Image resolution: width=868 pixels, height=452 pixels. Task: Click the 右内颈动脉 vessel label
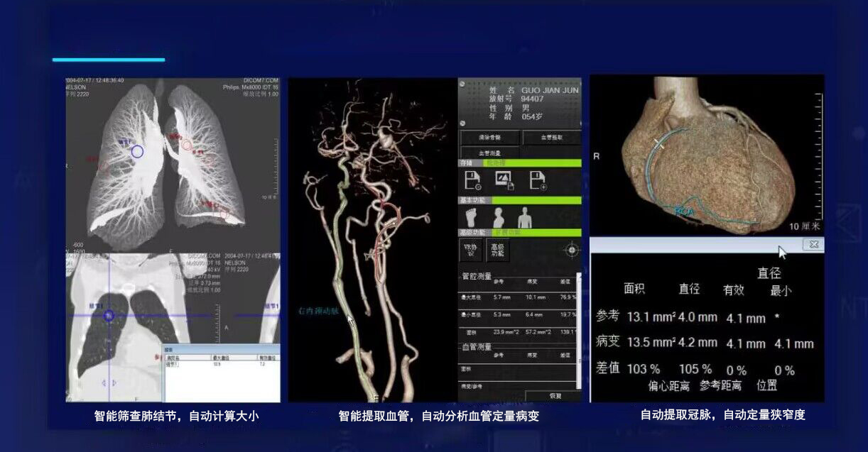pos(319,310)
